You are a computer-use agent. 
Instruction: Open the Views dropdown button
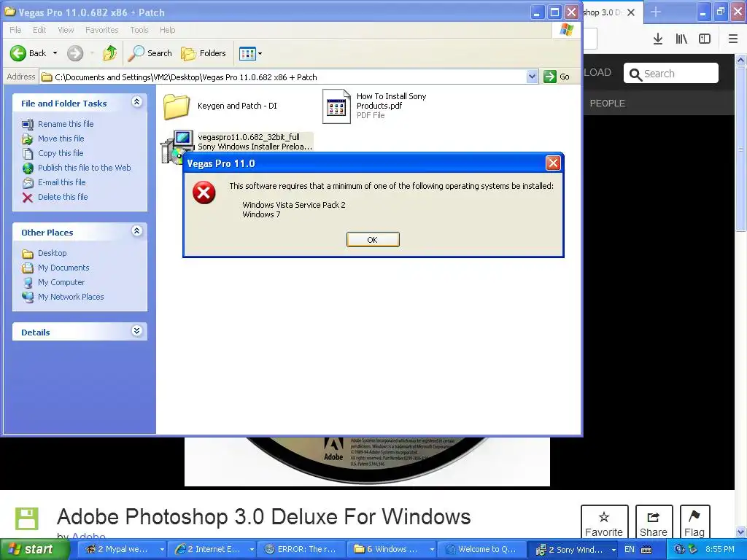click(251, 53)
